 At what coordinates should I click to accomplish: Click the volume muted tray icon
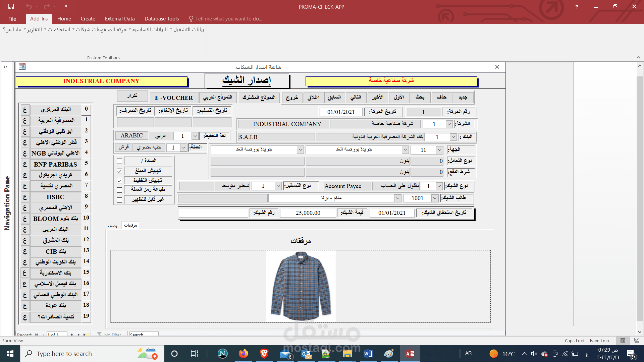(534, 354)
